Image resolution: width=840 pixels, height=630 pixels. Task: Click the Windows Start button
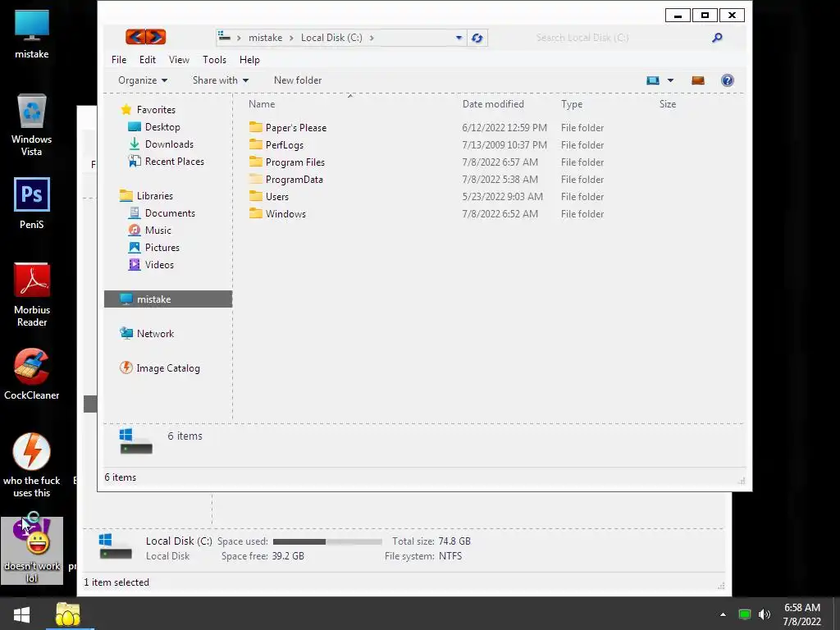21,614
